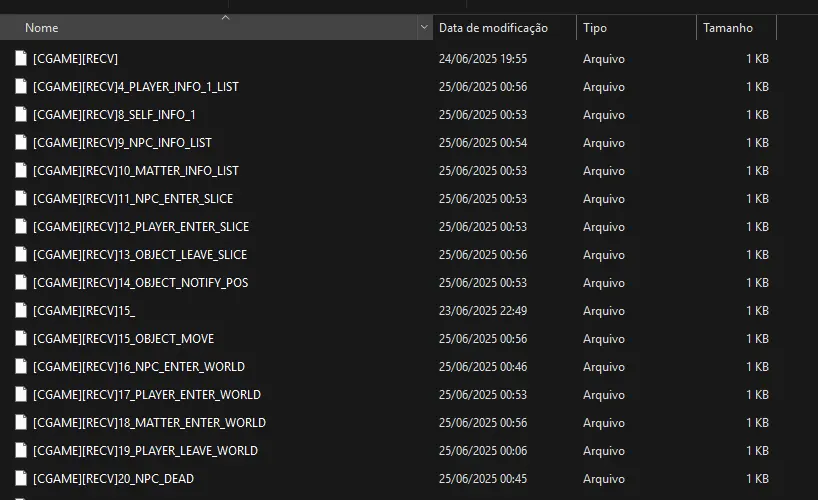
Task: Select file name [CGAME][RECV]11_NPC_ENTER_SLICE
Action: [x=133, y=198]
